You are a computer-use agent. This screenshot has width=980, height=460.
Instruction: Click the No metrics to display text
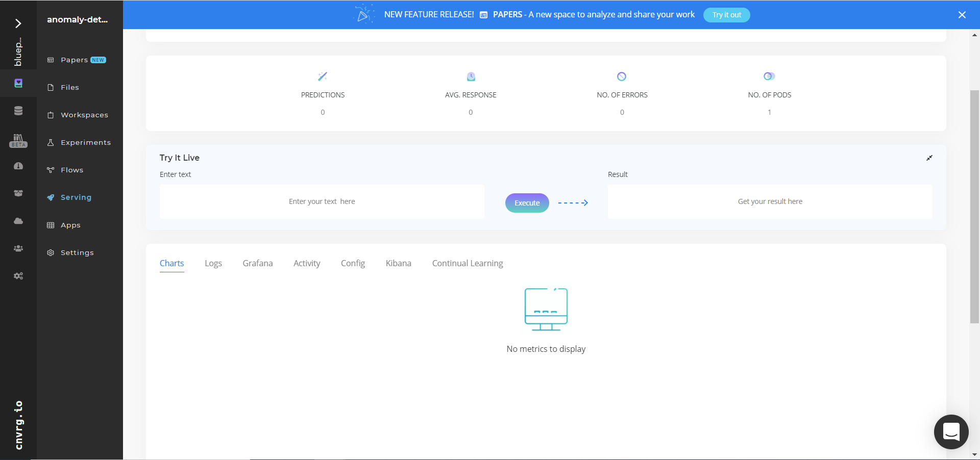pyautogui.click(x=546, y=349)
